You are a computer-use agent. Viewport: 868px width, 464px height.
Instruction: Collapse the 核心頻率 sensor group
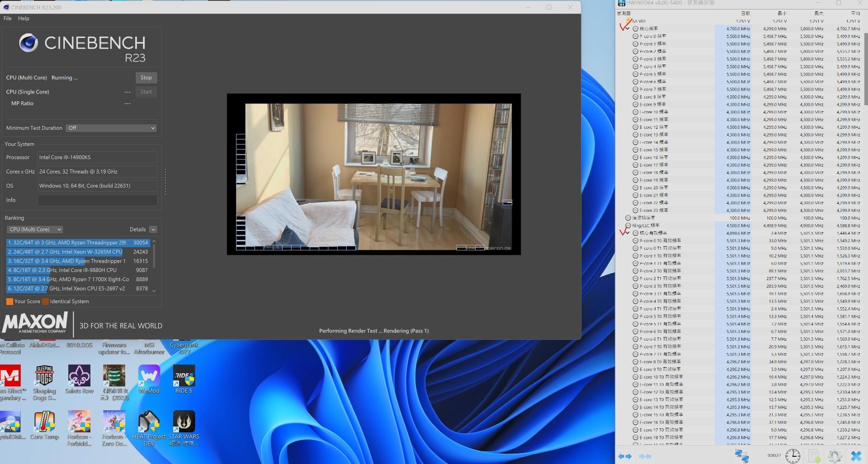coord(627,28)
